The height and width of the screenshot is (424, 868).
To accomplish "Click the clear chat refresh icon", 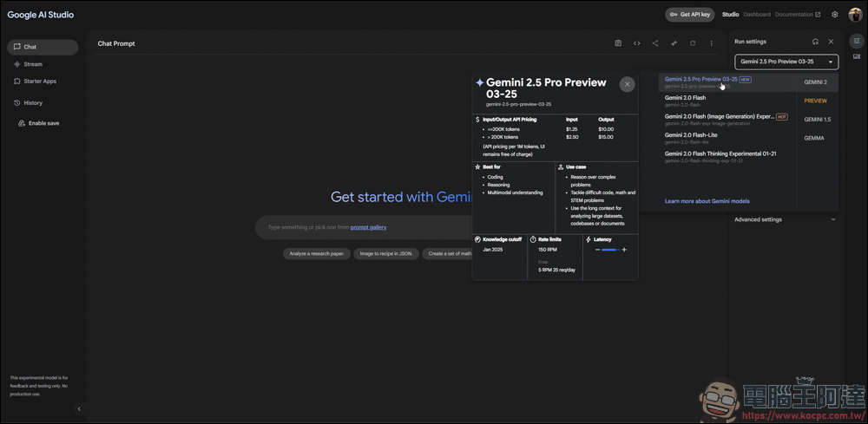I will click(x=693, y=43).
